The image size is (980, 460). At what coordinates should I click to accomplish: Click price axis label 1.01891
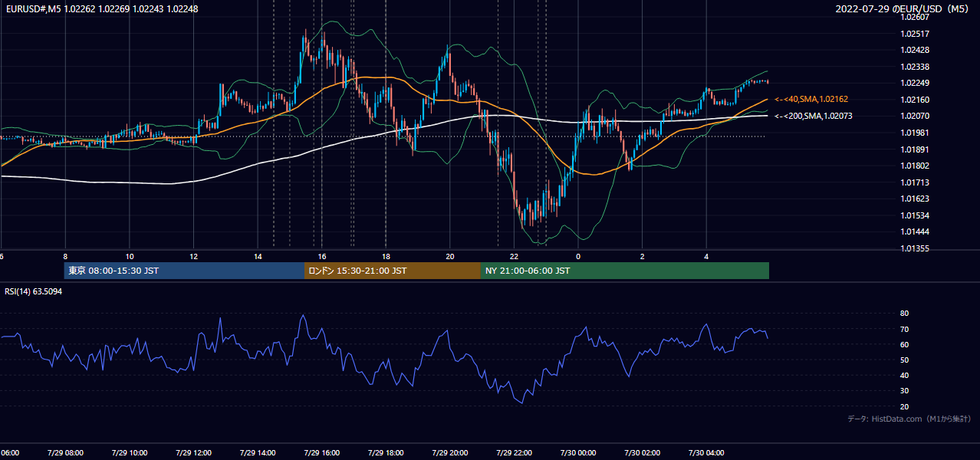916,149
